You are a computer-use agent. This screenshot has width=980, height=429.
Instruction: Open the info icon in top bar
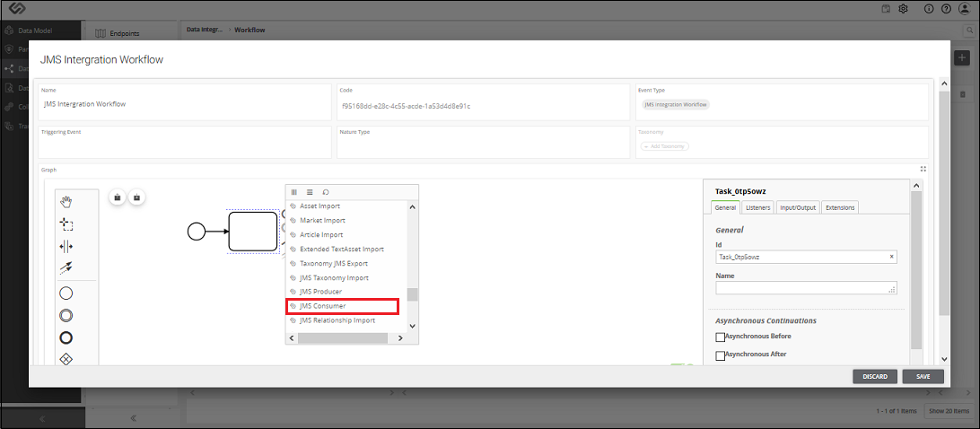[929, 9]
